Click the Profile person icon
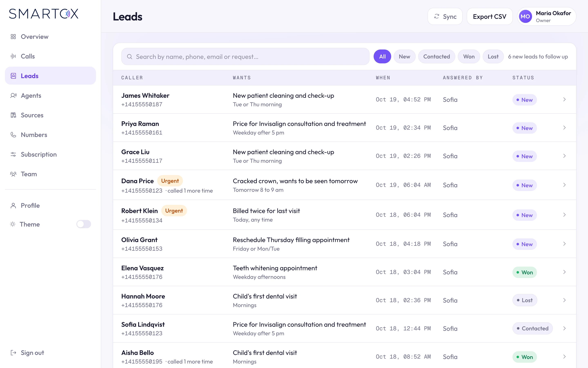 [13, 205]
